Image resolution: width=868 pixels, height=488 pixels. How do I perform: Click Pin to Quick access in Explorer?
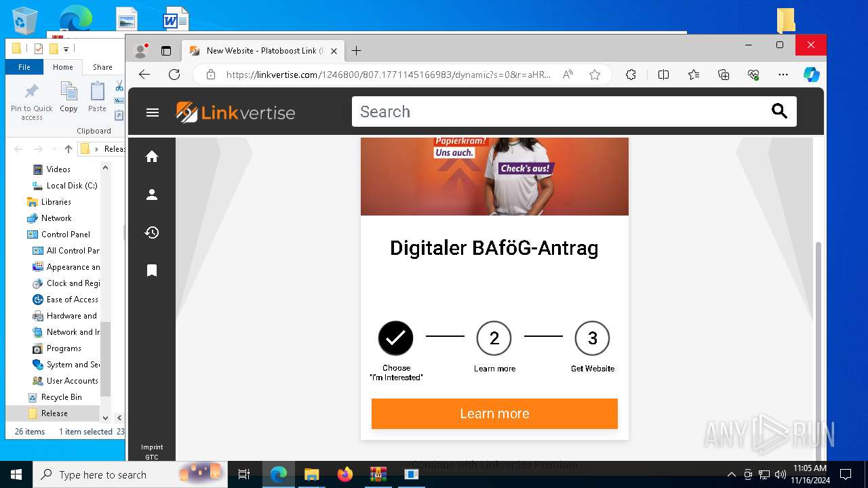tap(31, 102)
